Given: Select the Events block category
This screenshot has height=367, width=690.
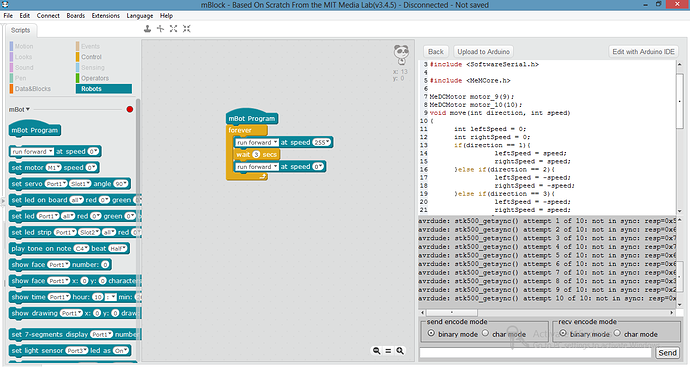Looking at the screenshot, I should tap(90, 46).
